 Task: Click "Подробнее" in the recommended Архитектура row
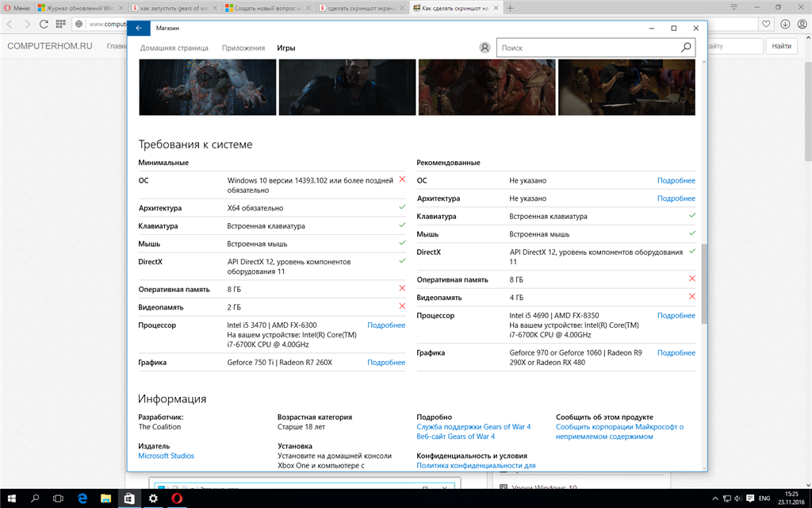click(x=676, y=198)
